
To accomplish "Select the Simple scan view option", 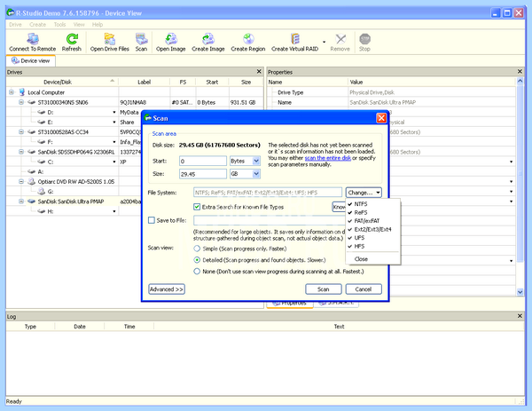I will click(x=197, y=249).
